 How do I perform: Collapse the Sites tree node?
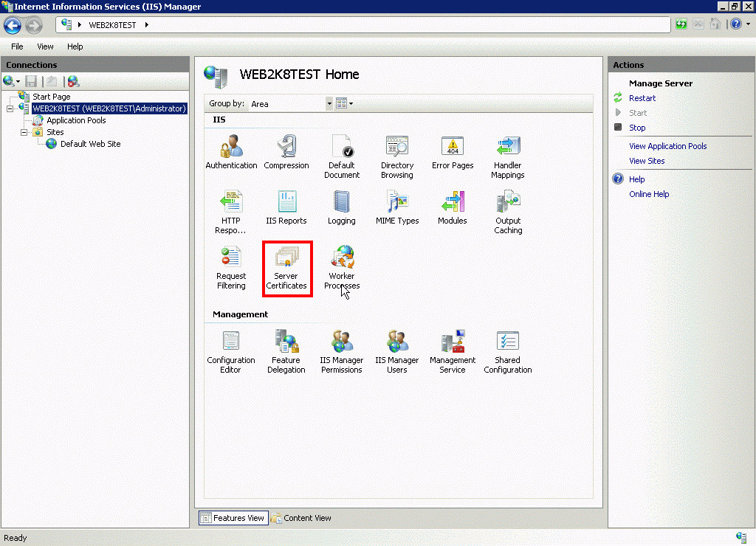(24, 133)
